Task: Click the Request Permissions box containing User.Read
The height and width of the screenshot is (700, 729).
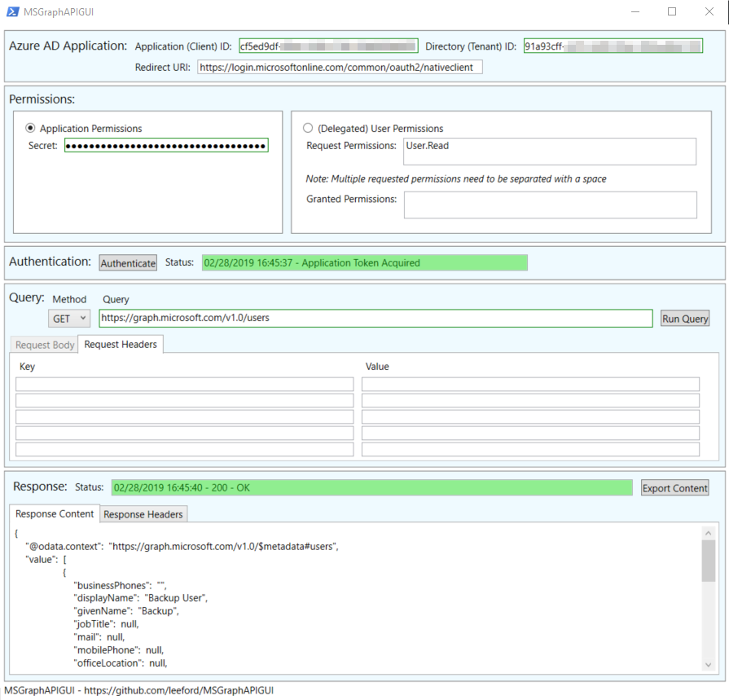Action: click(x=550, y=151)
